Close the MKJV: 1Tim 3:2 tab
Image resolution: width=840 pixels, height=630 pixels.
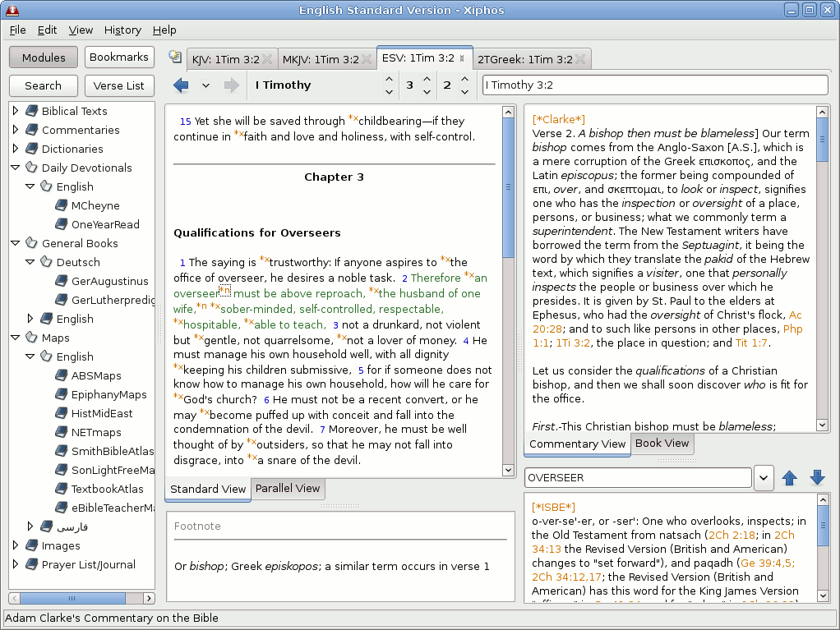click(367, 59)
